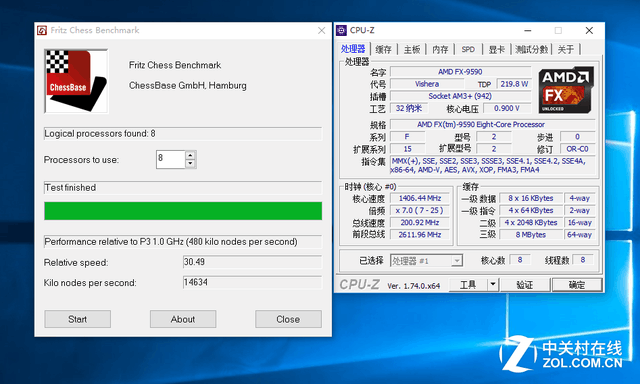640x384 pixels.
Task: Minimize the CPU-Z window
Action: [x=528, y=31]
